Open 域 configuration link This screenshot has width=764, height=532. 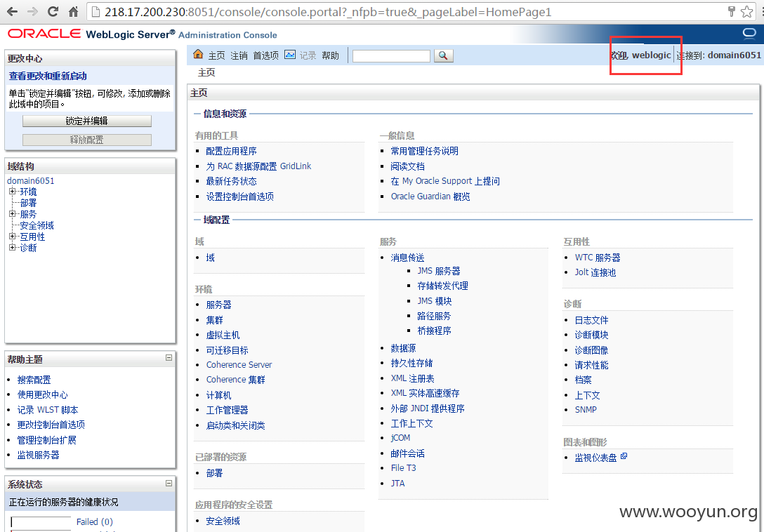[x=211, y=258]
